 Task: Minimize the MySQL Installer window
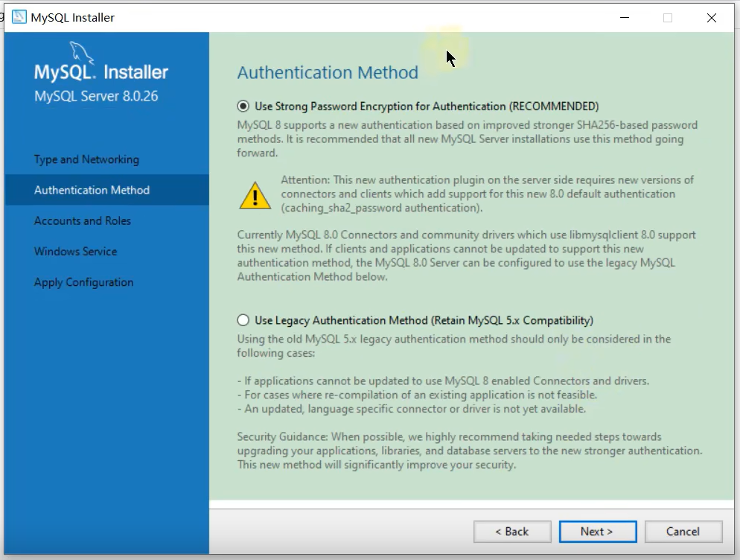point(623,18)
